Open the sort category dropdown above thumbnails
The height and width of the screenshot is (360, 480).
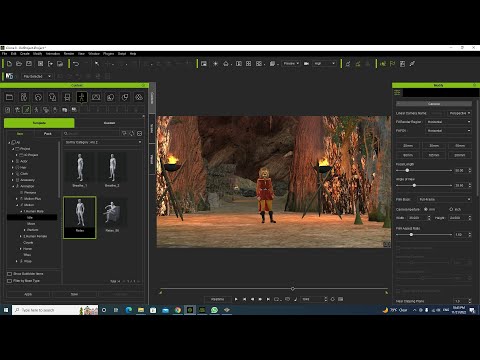103,142
